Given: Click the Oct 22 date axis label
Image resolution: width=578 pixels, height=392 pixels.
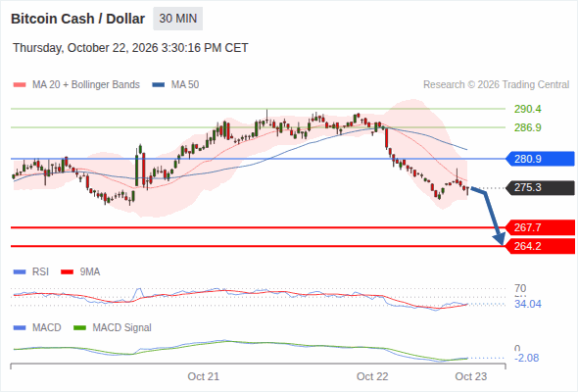Looking at the screenshot, I should tap(372, 376).
